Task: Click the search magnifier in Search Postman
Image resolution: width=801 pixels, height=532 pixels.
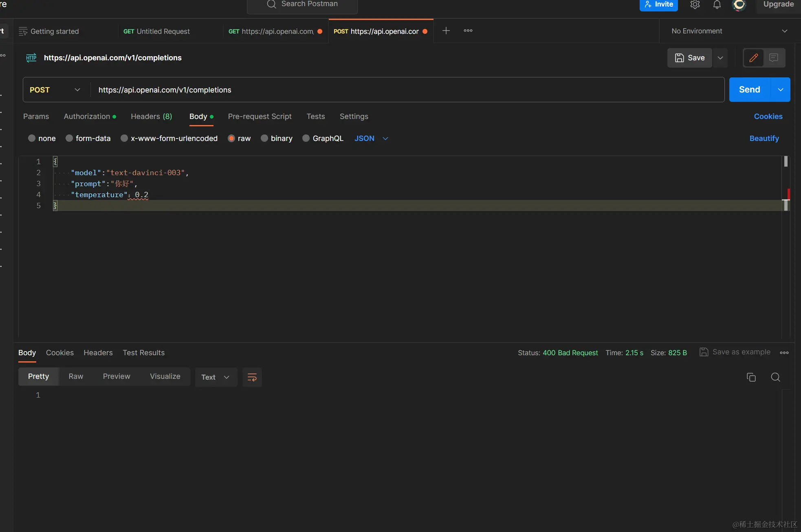Action: pyautogui.click(x=271, y=4)
